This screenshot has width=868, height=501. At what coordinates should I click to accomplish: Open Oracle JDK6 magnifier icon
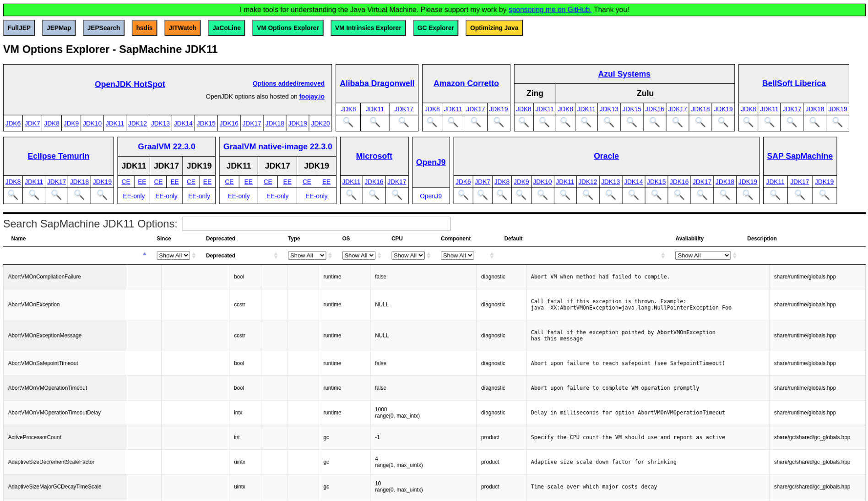coord(463,195)
